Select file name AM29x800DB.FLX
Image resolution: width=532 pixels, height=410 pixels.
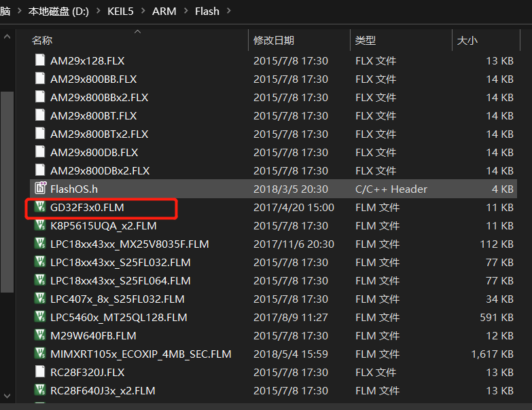coord(94,152)
